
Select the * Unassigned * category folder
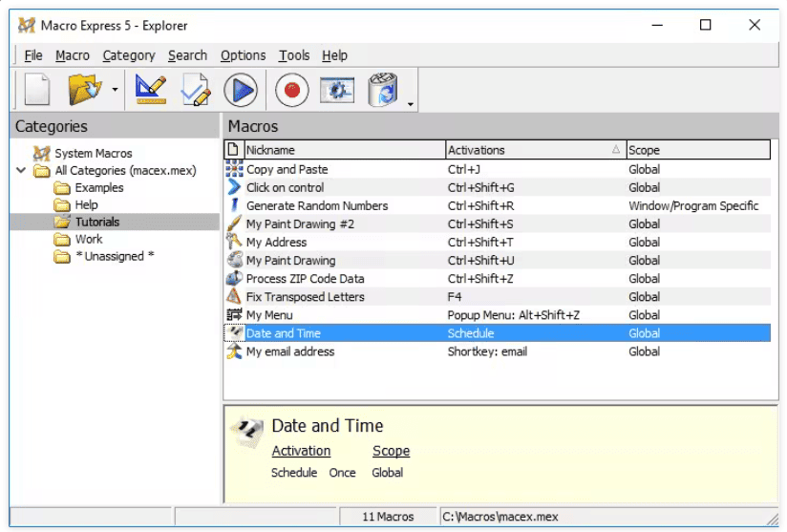tap(115, 256)
